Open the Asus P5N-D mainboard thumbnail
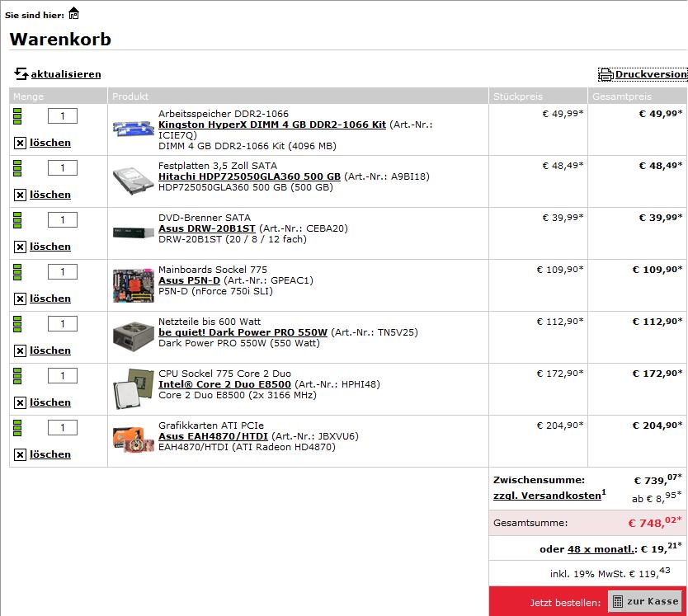Screen dimensions: 688x616 point(134,285)
